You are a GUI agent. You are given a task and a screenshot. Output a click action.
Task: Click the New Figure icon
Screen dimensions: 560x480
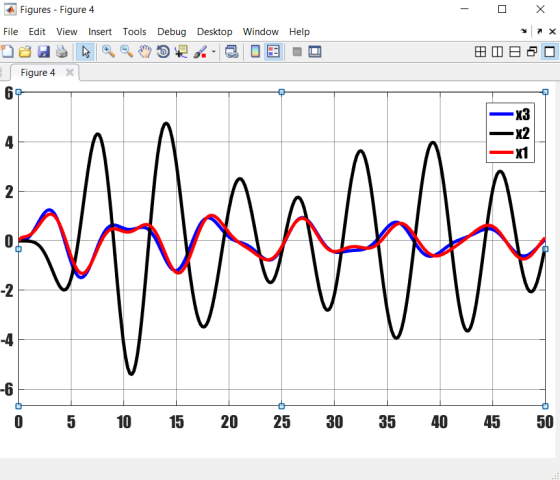pyautogui.click(x=7, y=52)
